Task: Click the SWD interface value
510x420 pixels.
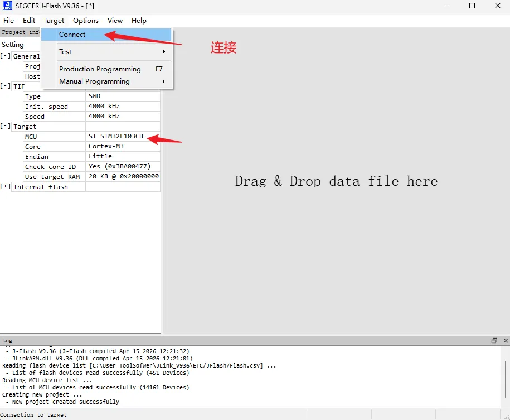Action: (123, 96)
